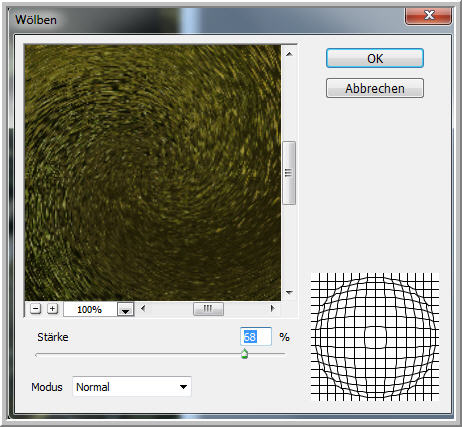Click the preview's left scroll arrow
462x427 pixels.
143,308
